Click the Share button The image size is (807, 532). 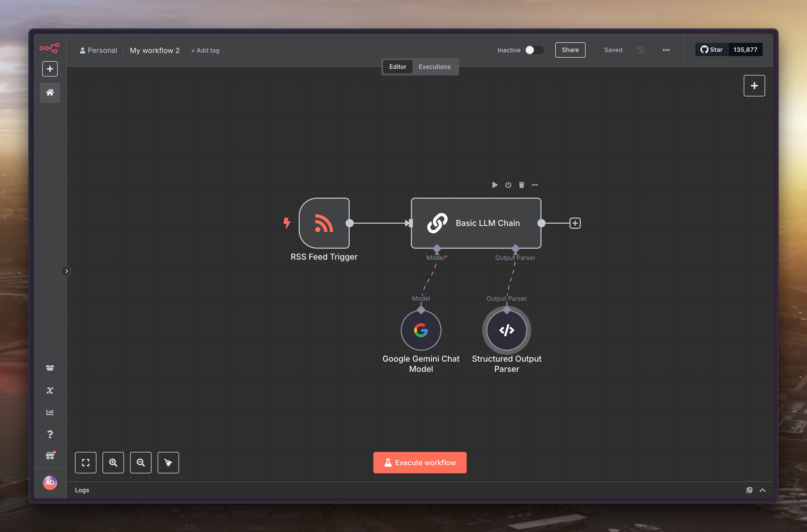570,50
